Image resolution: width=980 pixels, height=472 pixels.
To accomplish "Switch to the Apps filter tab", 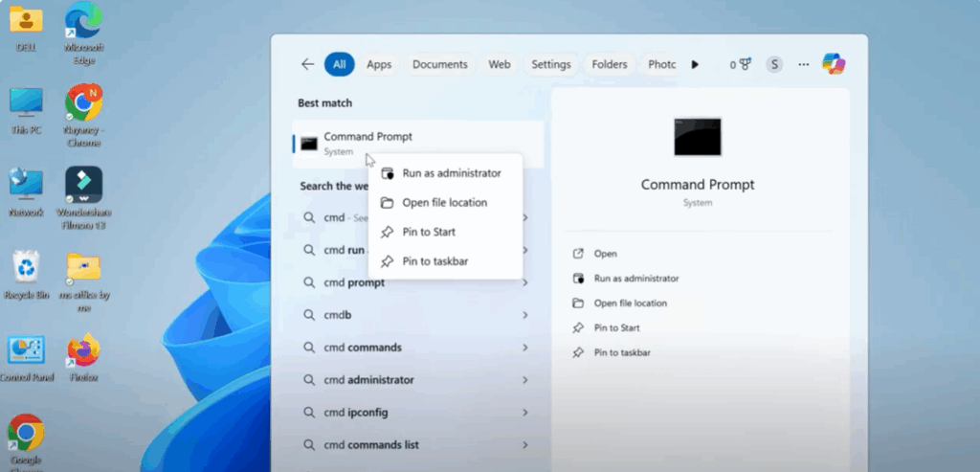I will tap(379, 64).
